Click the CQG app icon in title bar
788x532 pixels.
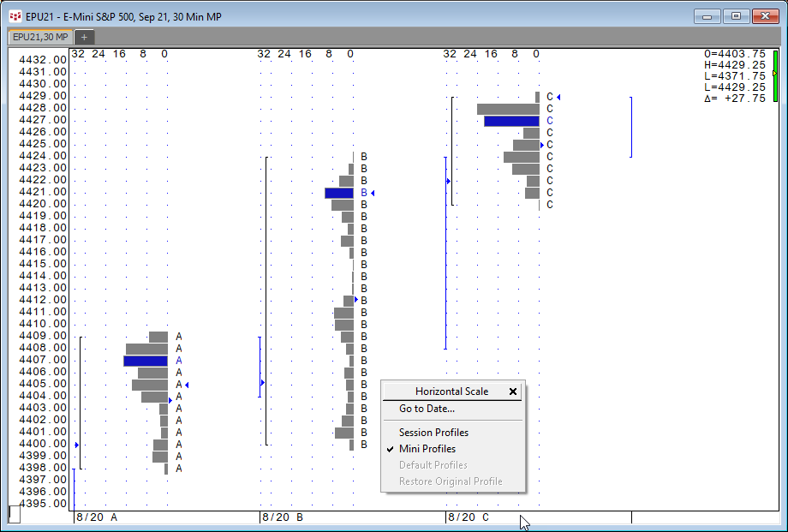[x=15, y=16]
